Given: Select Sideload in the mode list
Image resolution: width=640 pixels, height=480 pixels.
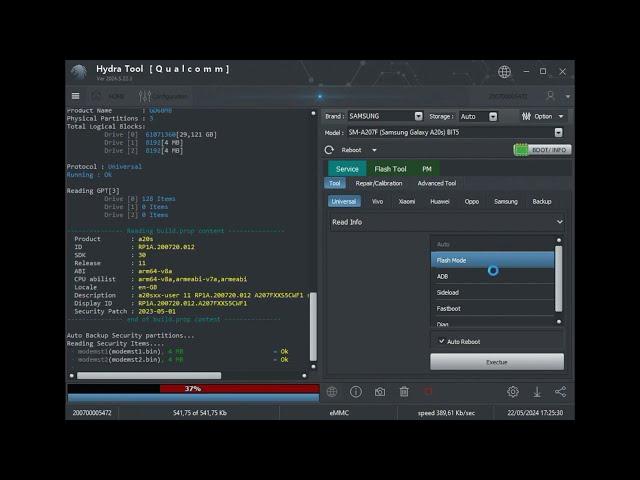Looking at the screenshot, I should [x=492, y=292].
